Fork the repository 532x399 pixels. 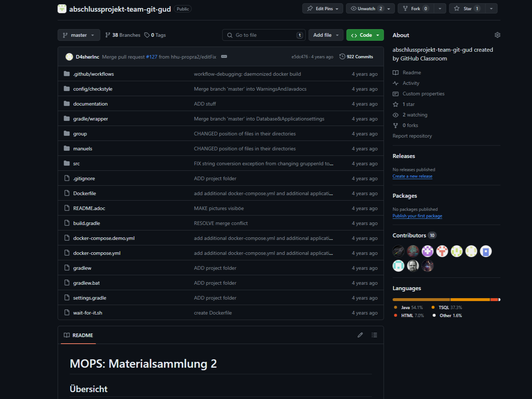pos(415,8)
